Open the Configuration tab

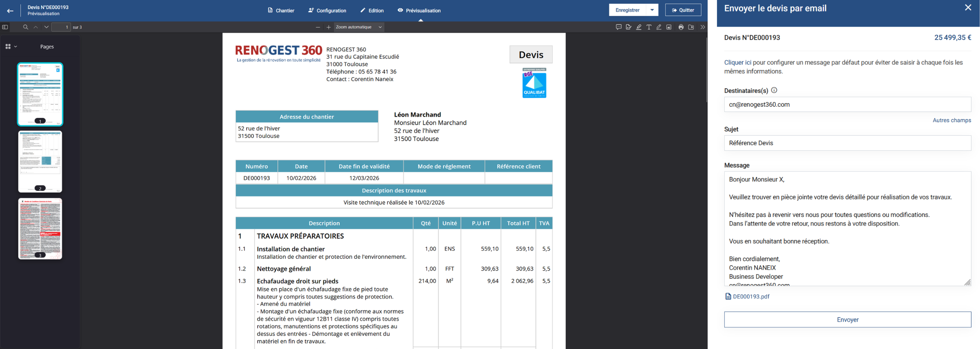pyautogui.click(x=327, y=11)
